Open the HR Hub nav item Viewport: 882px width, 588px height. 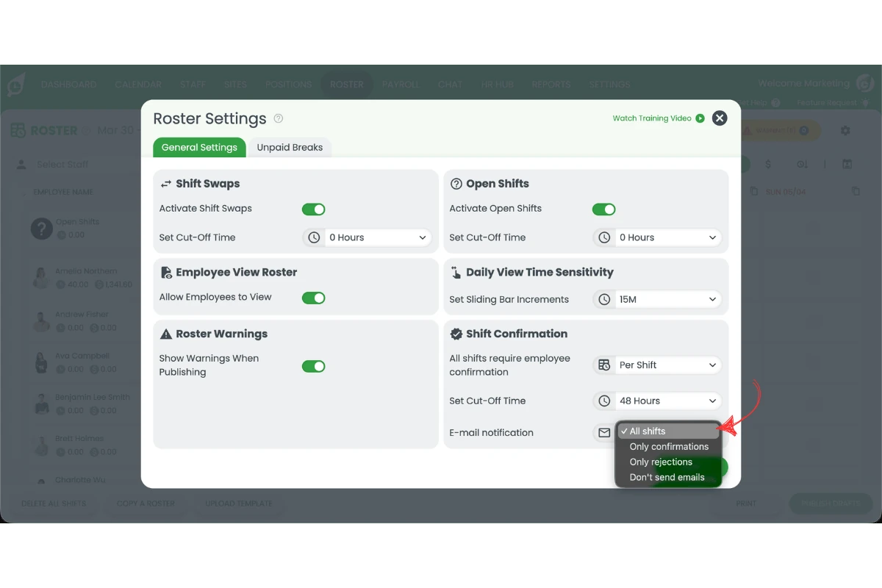tap(497, 85)
